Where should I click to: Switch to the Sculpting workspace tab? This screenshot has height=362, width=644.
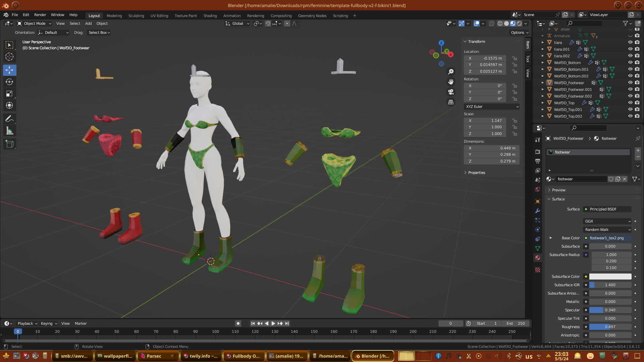coord(136,16)
